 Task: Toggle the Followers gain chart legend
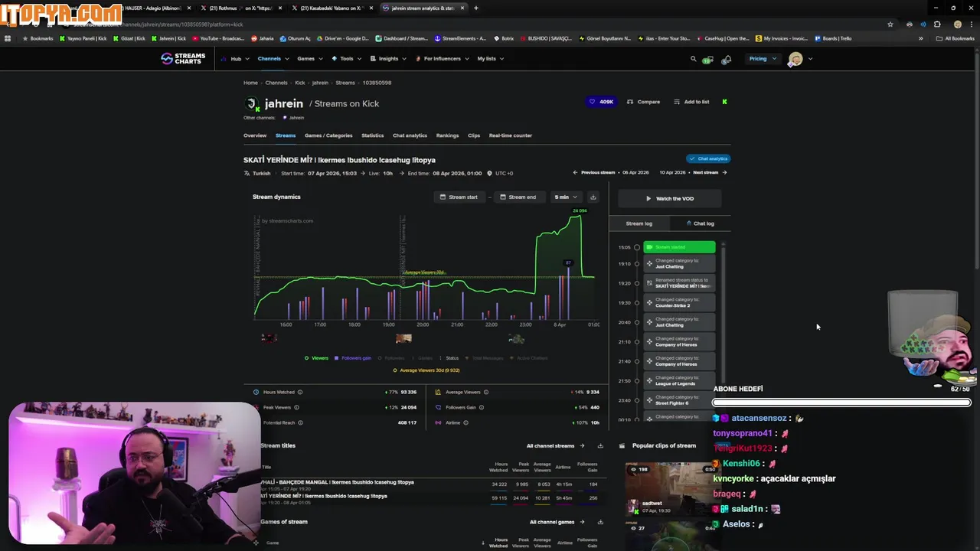353,358
